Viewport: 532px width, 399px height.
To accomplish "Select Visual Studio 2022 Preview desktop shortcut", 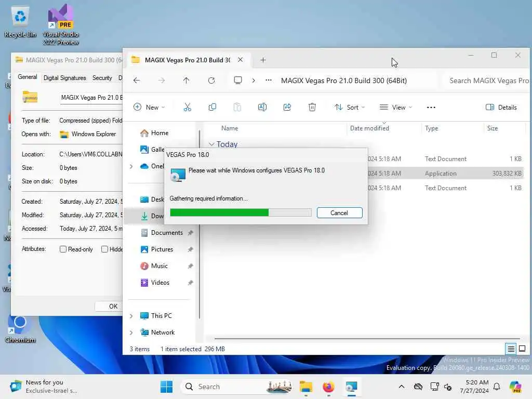I will [61, 24].
